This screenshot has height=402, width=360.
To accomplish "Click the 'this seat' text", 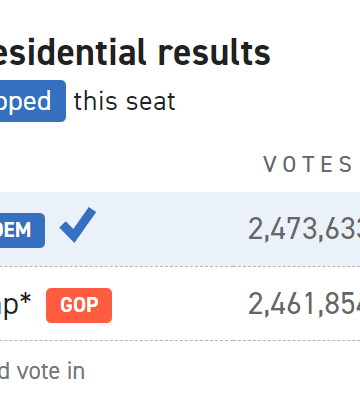I will tap(124, 101).
